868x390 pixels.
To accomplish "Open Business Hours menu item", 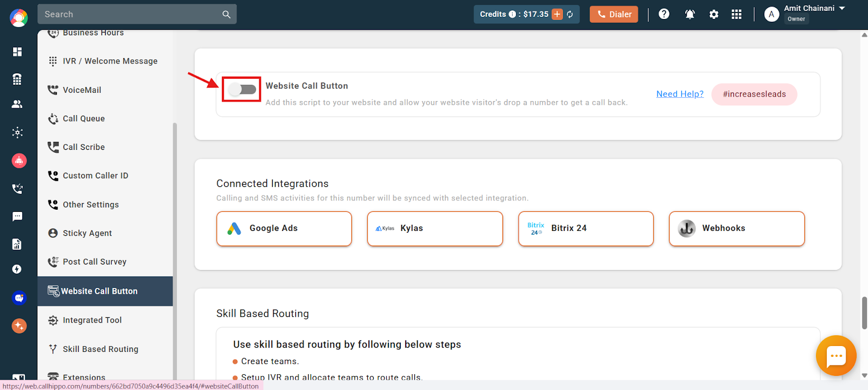I will 105,34.
